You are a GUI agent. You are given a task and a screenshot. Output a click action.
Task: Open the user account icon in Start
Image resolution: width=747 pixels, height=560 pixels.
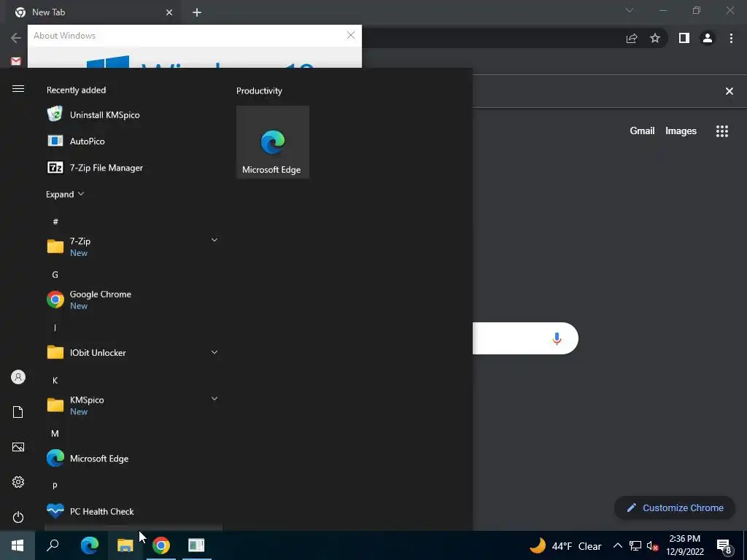point(18,377)
